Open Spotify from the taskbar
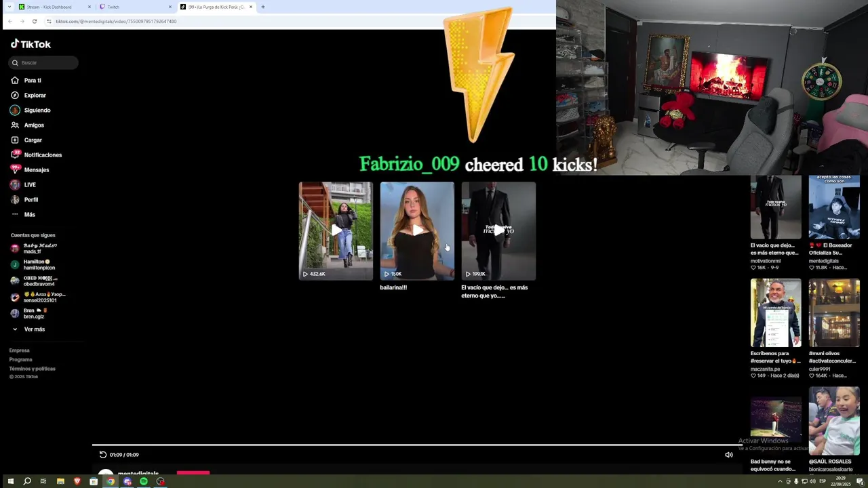The image size is (868, 488). click(144, 481)
